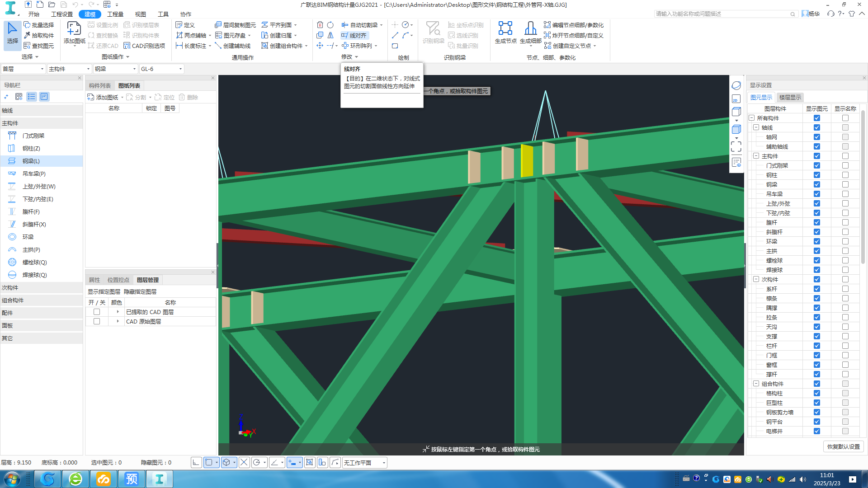Viewport: 868px width, 488px height.
Task: Switch to 构件列表 tab
Action: pos(99,85)
